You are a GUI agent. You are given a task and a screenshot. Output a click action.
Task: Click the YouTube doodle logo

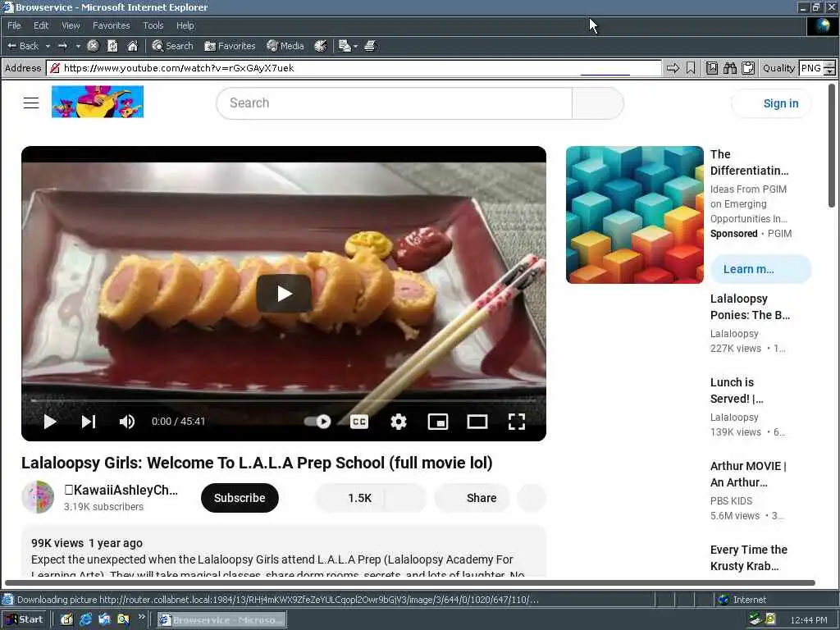[x=98, y=102]
